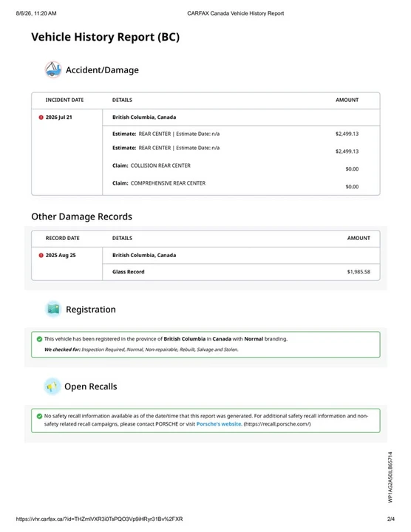Open the Porsche's website link
Image resolution: width=411 pixels, height=532 pixels.
[220, 424]
